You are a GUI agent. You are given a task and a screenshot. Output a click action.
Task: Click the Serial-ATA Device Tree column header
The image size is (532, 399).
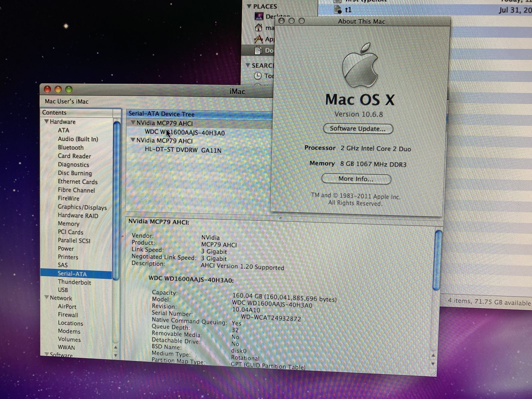click(199, 114)
